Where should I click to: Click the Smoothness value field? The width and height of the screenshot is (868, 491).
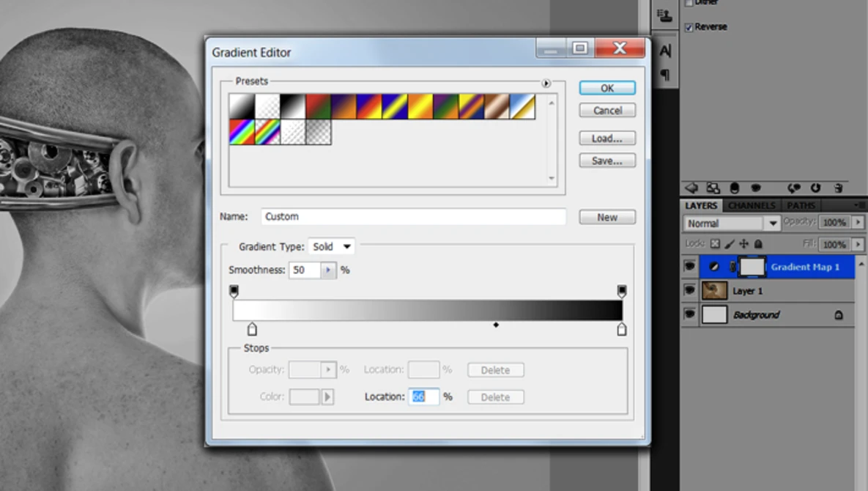(x=305, y=270)
